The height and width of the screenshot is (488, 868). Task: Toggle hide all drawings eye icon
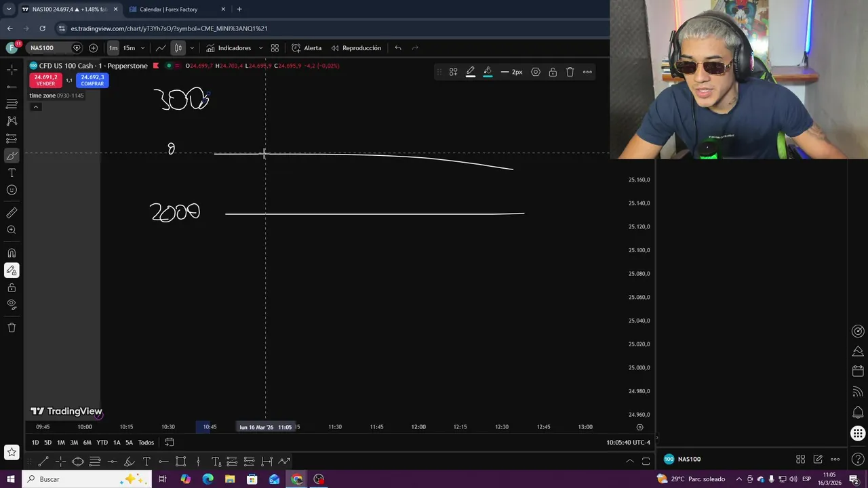[x=12, y=304]
